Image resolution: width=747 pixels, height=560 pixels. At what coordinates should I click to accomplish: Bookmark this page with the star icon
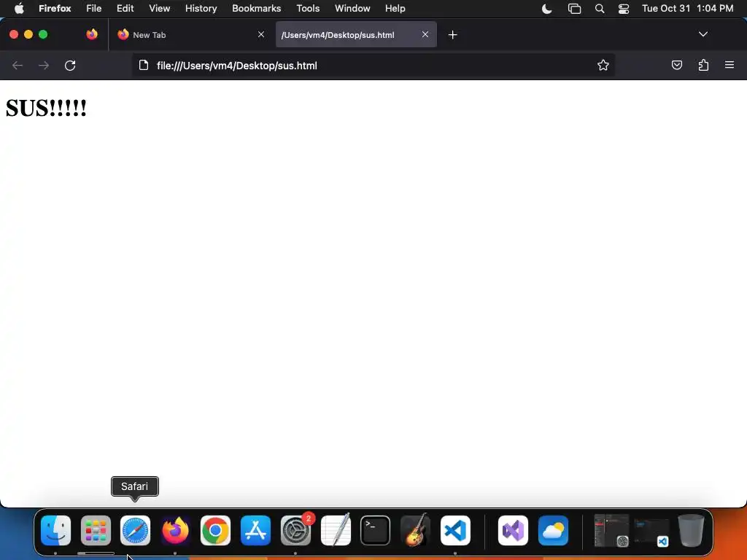click(x=603, y=65)
